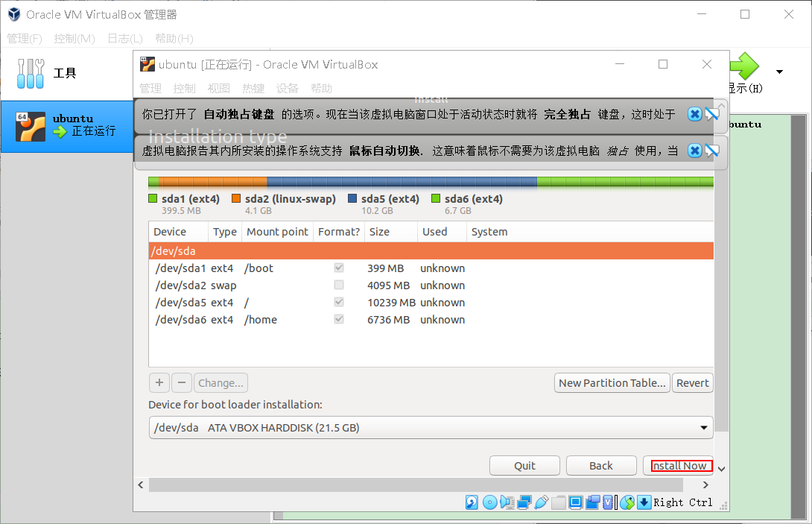The image size is (812, 524).
Task: Click the USB devices indicator icon
Action: click(x=542, y=502)
